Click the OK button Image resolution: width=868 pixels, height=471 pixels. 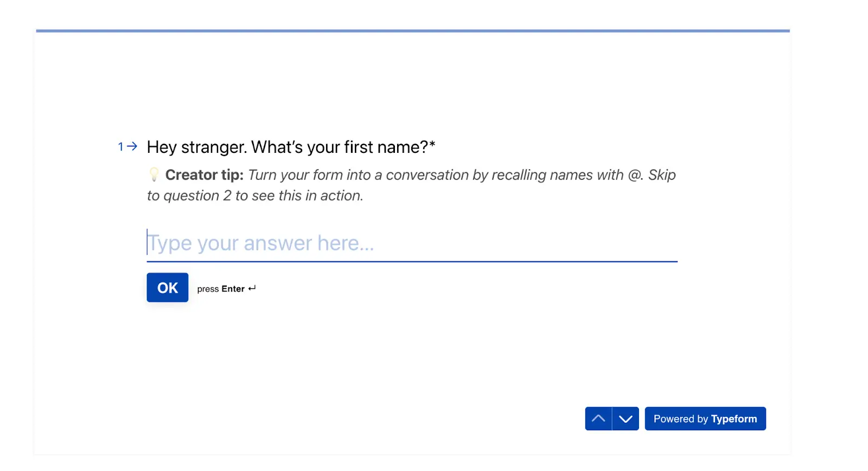[167, 287]
